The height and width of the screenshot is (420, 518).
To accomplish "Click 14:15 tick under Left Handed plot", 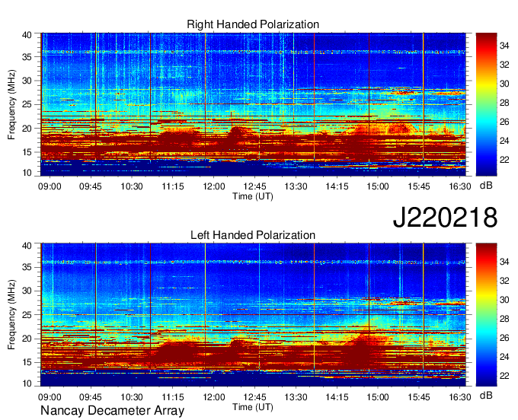I will click(x=337, y=397).
